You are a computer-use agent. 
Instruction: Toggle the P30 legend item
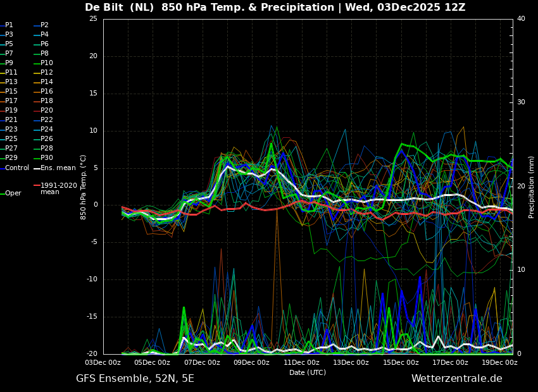pyautogui.click(x=46, y=158)
